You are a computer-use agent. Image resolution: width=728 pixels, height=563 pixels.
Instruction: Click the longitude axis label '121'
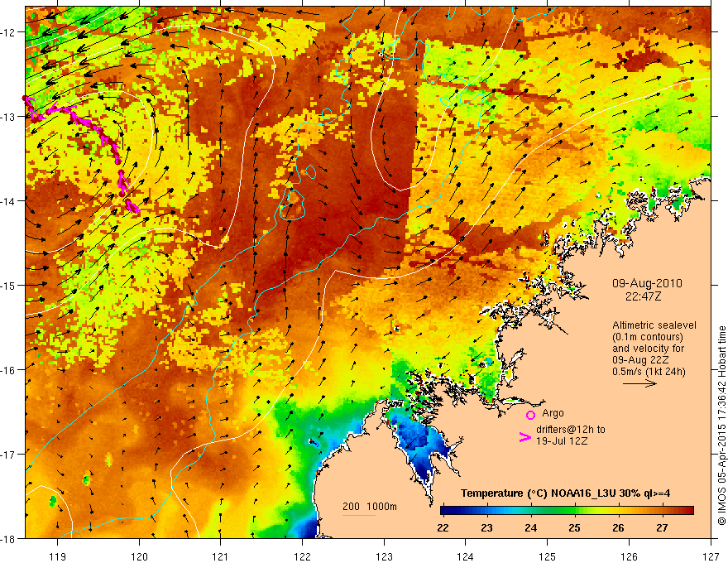pyautogui.click(x=221, y=556)
